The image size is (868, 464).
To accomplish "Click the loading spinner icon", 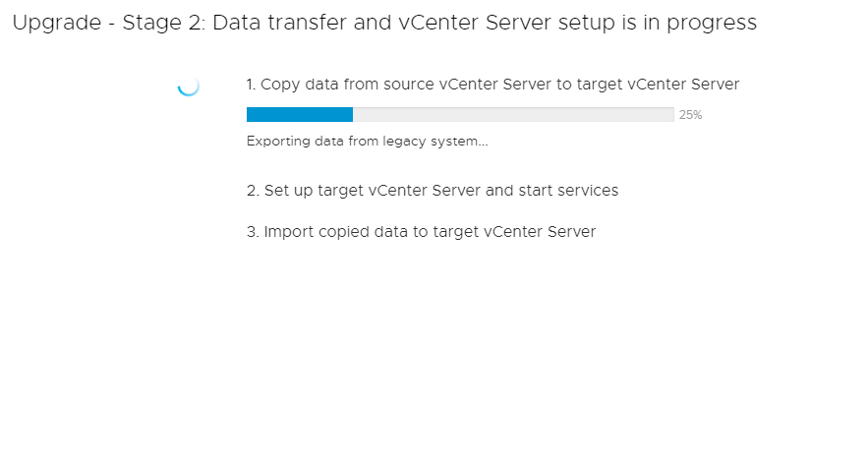I will [x=189, y=87].
